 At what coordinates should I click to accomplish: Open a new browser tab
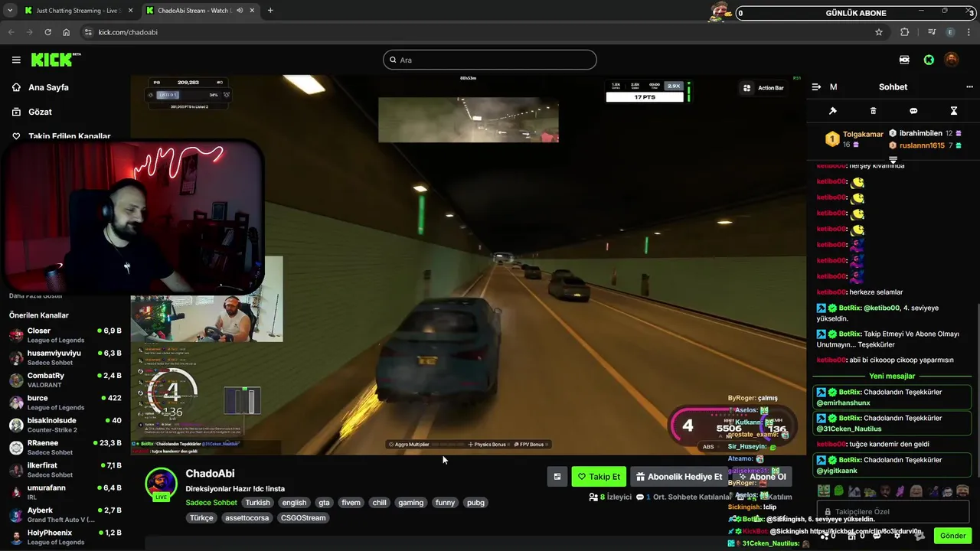(270, 11)
